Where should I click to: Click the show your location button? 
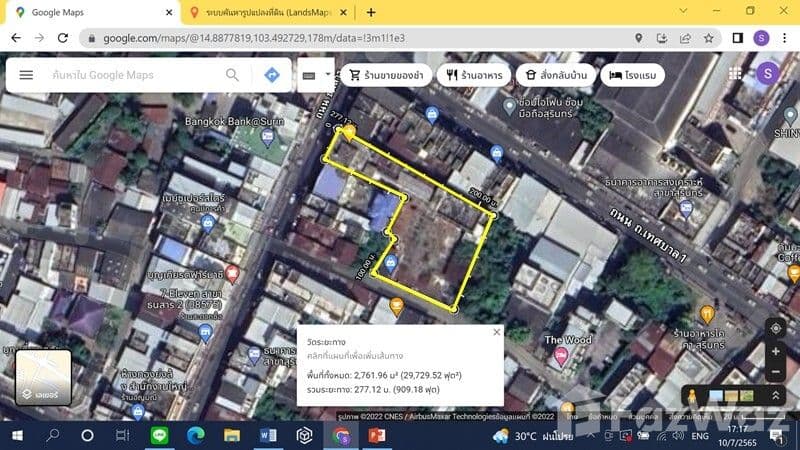[775, 327]
